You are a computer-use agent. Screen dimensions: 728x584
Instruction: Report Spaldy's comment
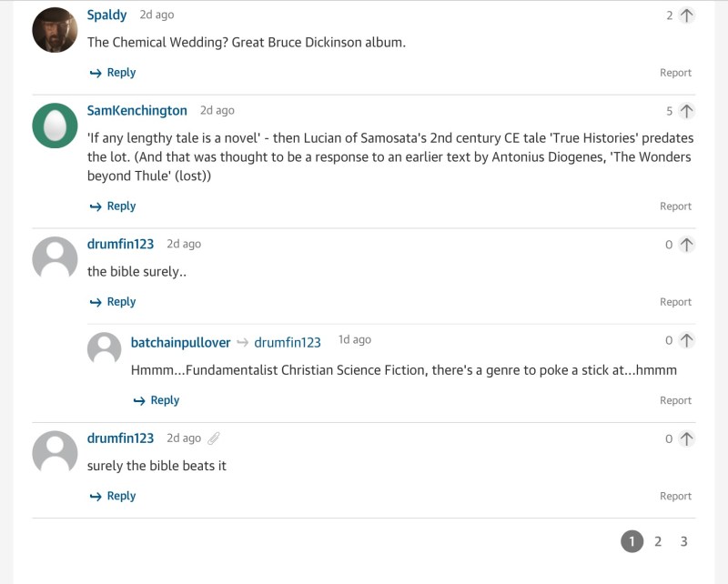[x=675, y=73]
